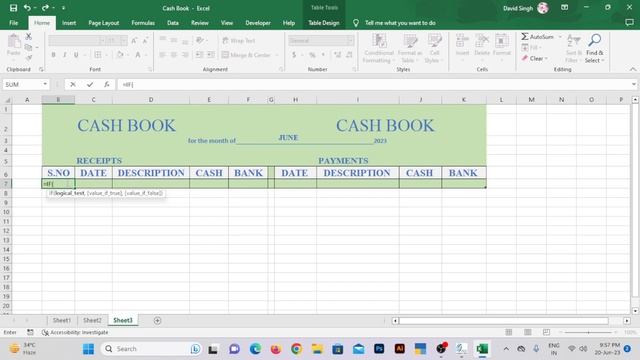Click the Redo arrow icon

coord(45,8)
